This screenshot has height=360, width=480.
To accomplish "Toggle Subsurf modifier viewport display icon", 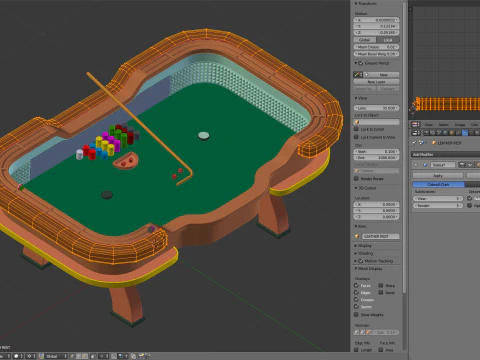I will 470,165.
